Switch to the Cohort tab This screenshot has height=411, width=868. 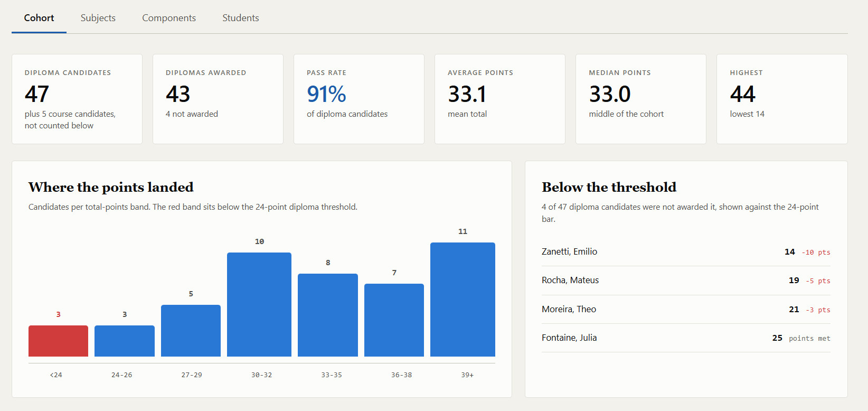click(x=39, y=18)
